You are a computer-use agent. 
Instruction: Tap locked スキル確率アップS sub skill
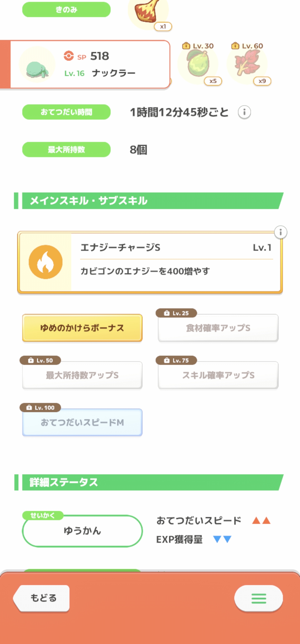click(x=218, y=375)
